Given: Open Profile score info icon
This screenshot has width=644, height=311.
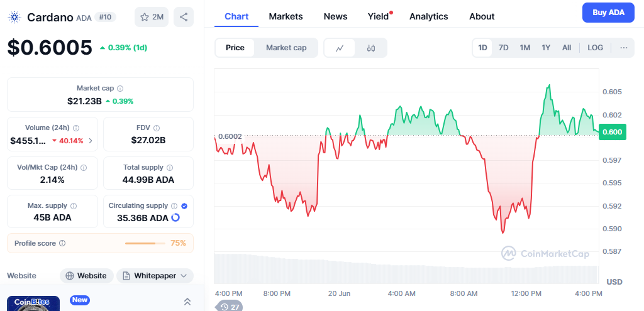Looking at the screenshot, I should pos(62,243).
